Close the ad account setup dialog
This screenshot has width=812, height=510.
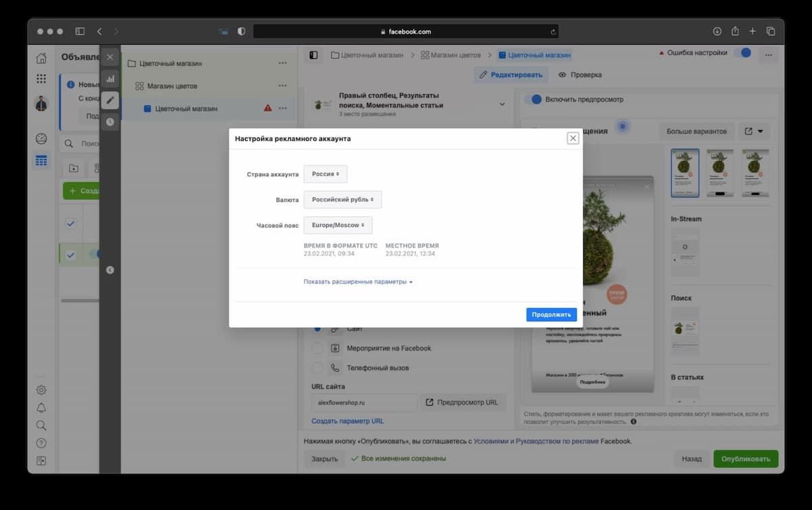[572, 138]
